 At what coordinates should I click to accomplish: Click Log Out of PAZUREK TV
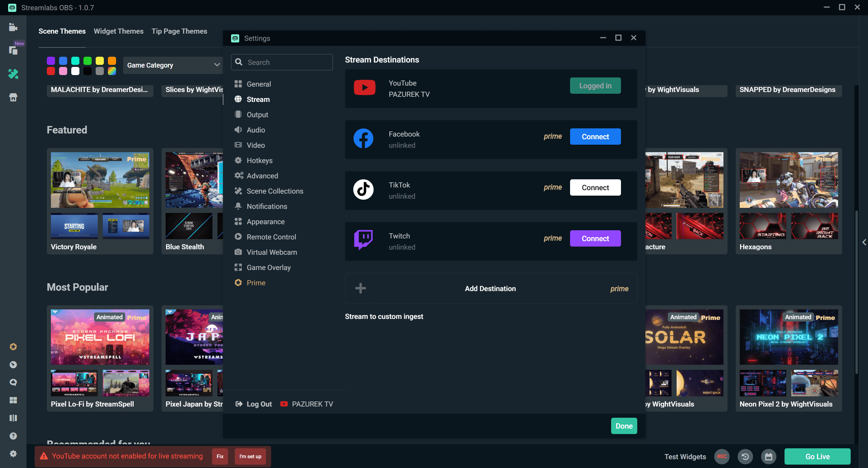click(259, 403)
